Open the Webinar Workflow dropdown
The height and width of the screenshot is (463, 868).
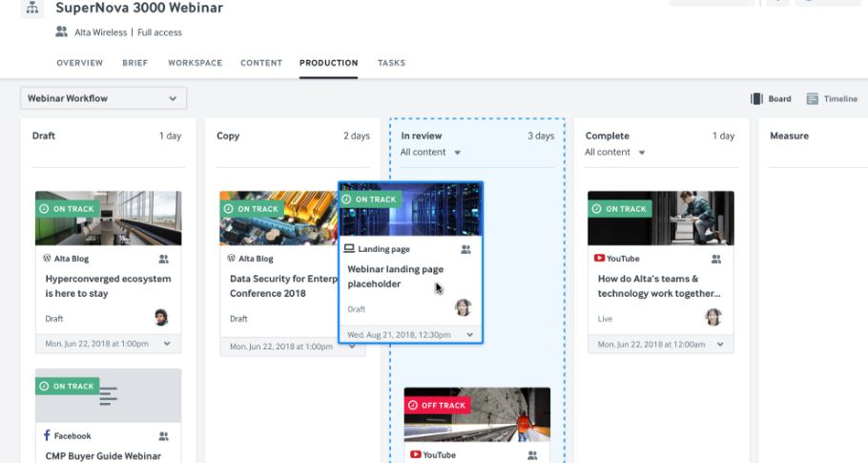[104, 98]
